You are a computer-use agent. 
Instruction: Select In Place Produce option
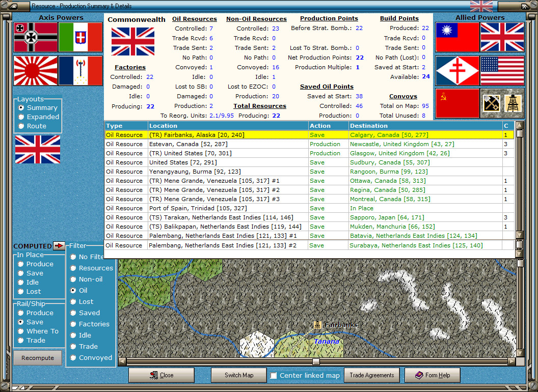click(21, 264)
